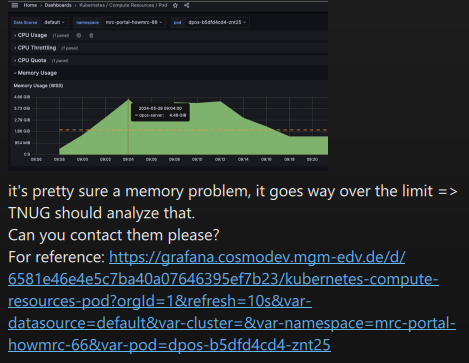
Task: Click the chart peak at 09:04
Action: pos(129,99)
